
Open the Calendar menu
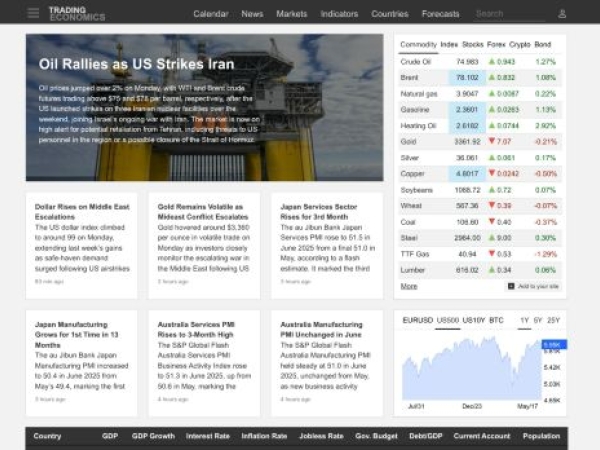point(211,14)
